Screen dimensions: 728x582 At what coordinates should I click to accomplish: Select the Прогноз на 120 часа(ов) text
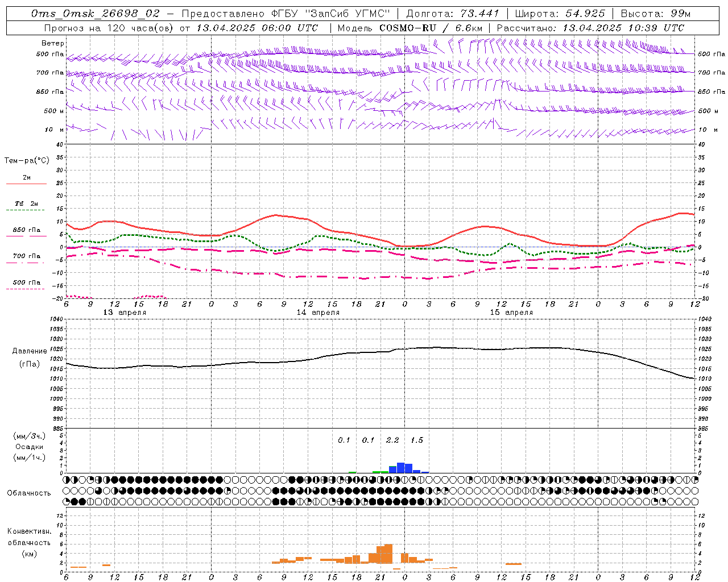pos(110,28)
